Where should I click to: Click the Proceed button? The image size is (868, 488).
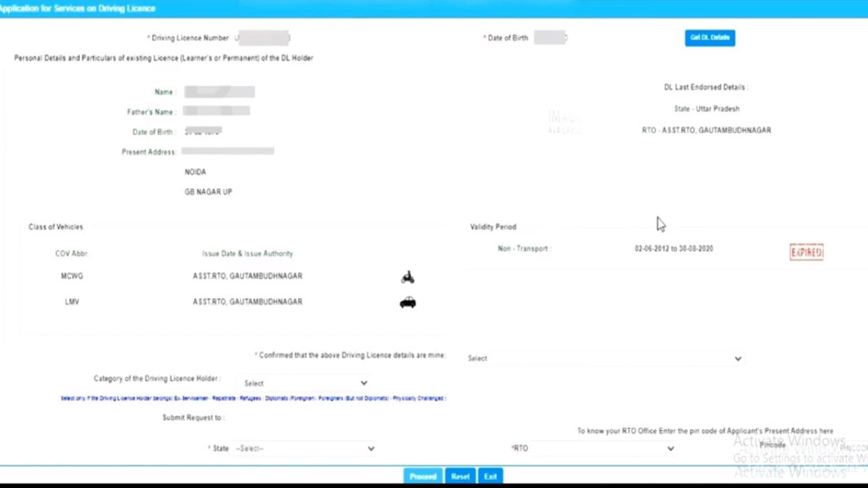tap(423, 476)
